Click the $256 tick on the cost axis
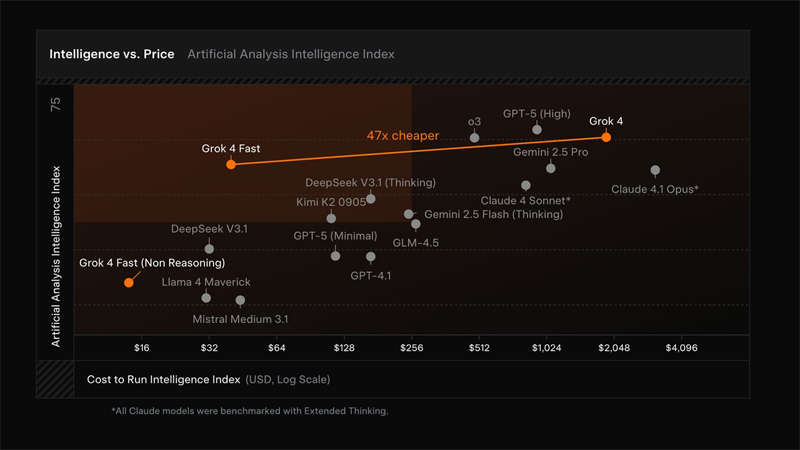 pyautogui.click(x=411, y=348)
